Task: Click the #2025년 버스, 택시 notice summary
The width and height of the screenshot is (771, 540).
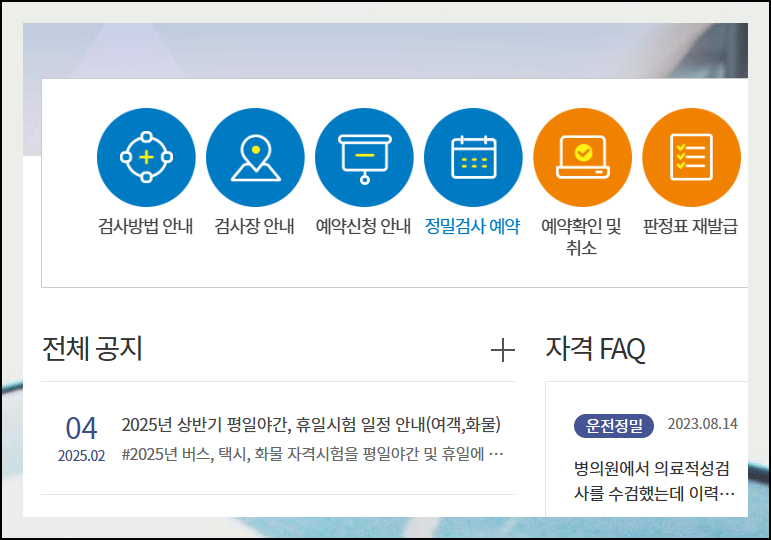Action: tap(313, 453)
